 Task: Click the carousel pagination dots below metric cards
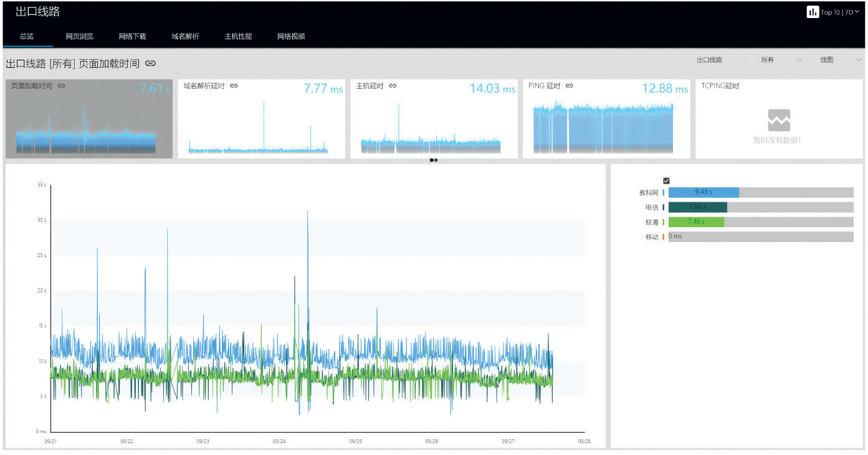tap(434, 160)
